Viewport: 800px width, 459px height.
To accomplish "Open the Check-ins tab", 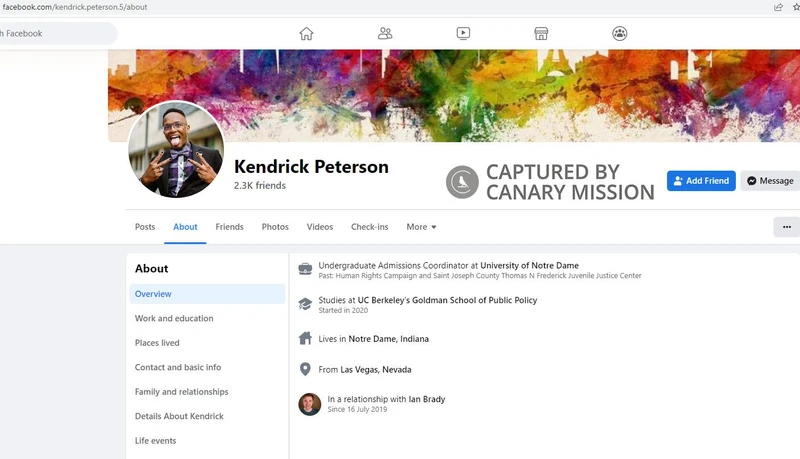I will coord(369,227).
